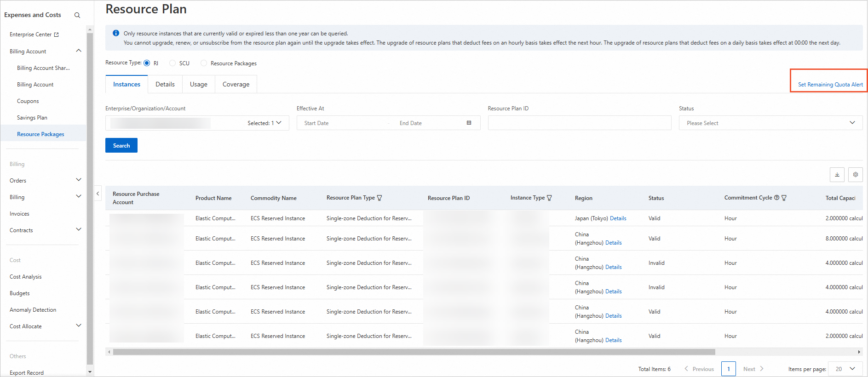This screenshot has width=868, height=377.
Task: Click the blue Search button
Action: tap(121, 145)
